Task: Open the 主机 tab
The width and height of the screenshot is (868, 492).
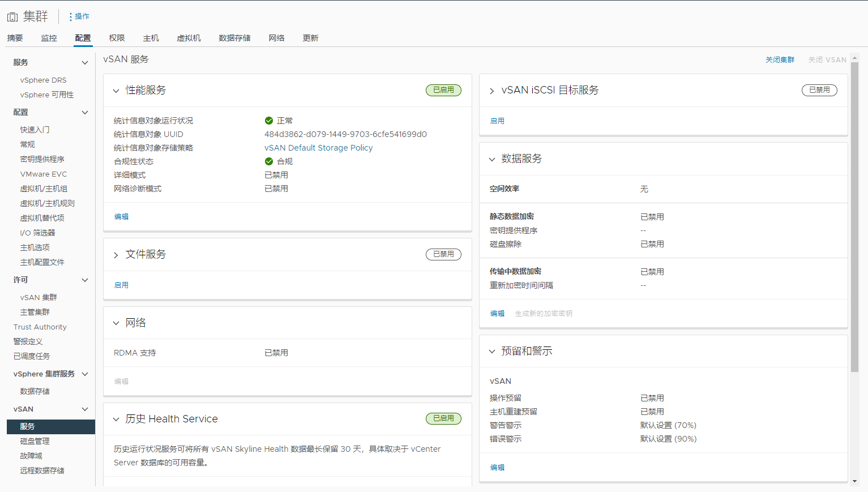Action: point(151,38)
